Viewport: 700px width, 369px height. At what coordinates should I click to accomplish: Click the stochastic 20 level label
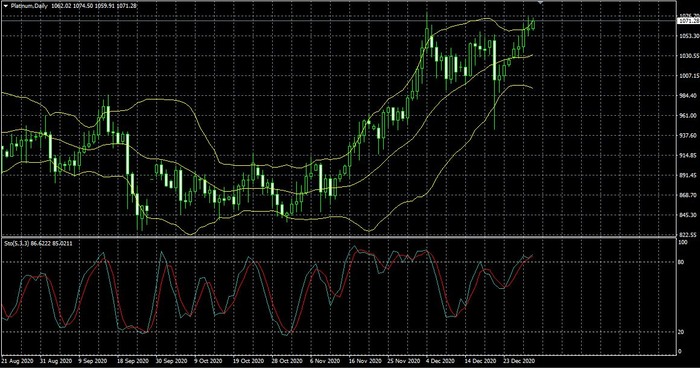click(681, 332)
